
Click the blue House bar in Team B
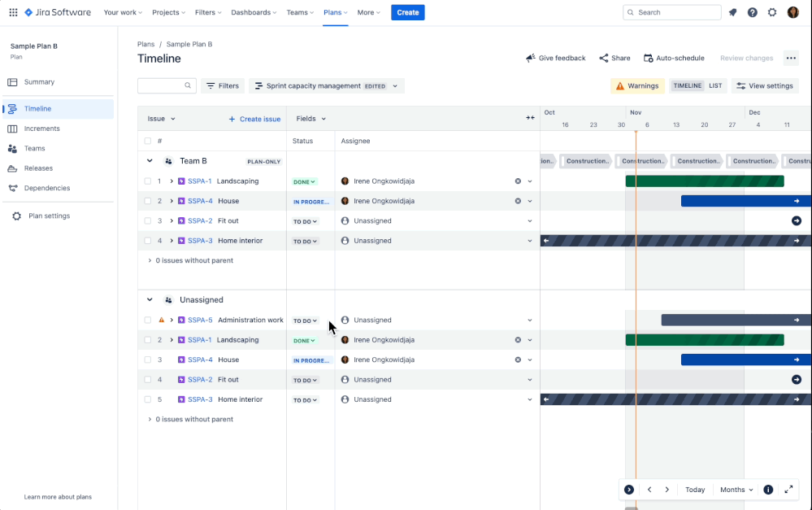[746, 201]
